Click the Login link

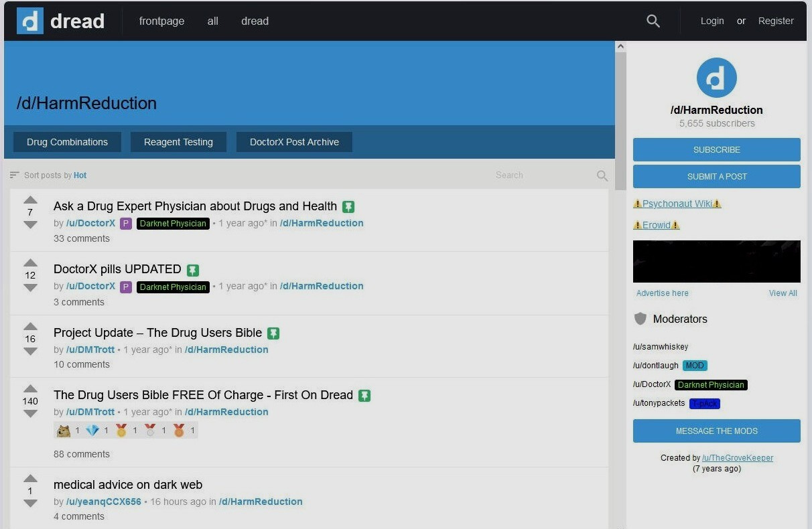click(x=712, y=21)
